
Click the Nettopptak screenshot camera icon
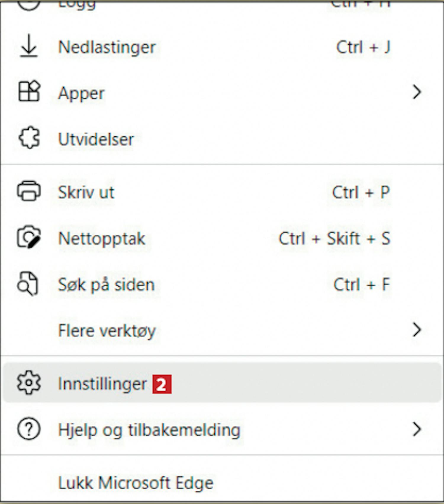29,238
